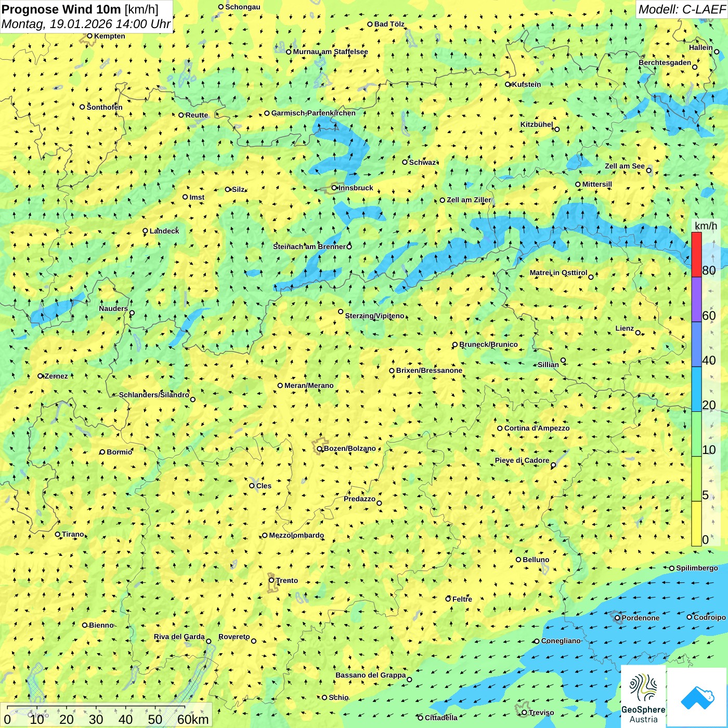Click the purple 60 km/h legend color
728x728 pixels.
(x=696, y=300)
